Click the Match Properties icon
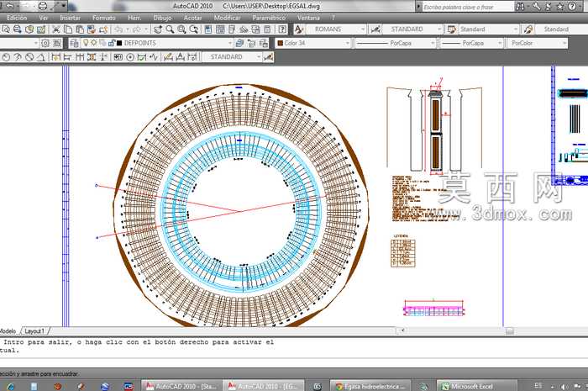 pos(92,29)
